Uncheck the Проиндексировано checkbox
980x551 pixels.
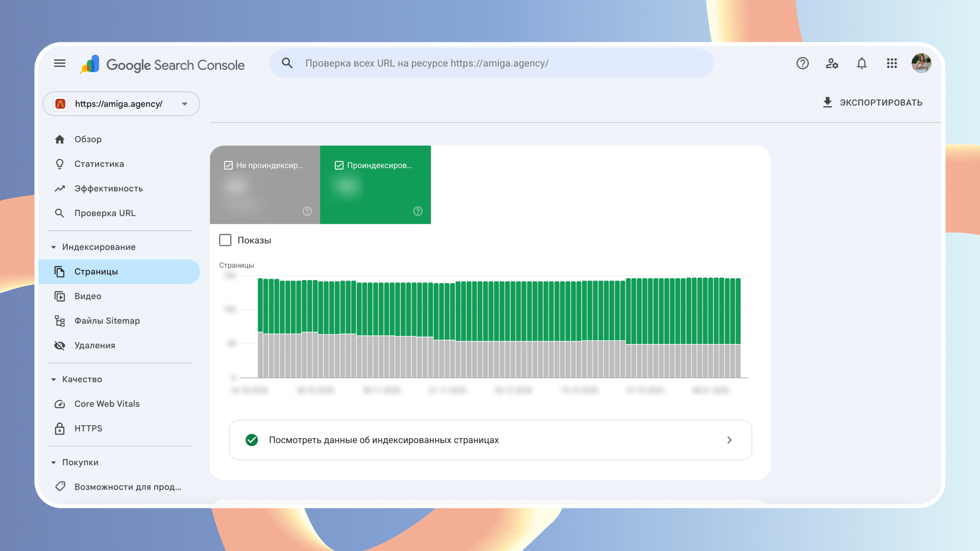click(x=339, y=165)
